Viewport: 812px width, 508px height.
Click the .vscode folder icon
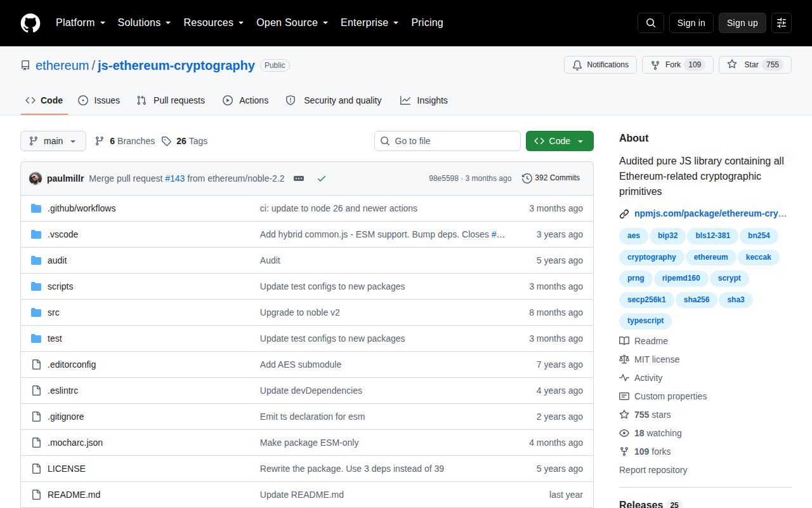coord(36,234)
